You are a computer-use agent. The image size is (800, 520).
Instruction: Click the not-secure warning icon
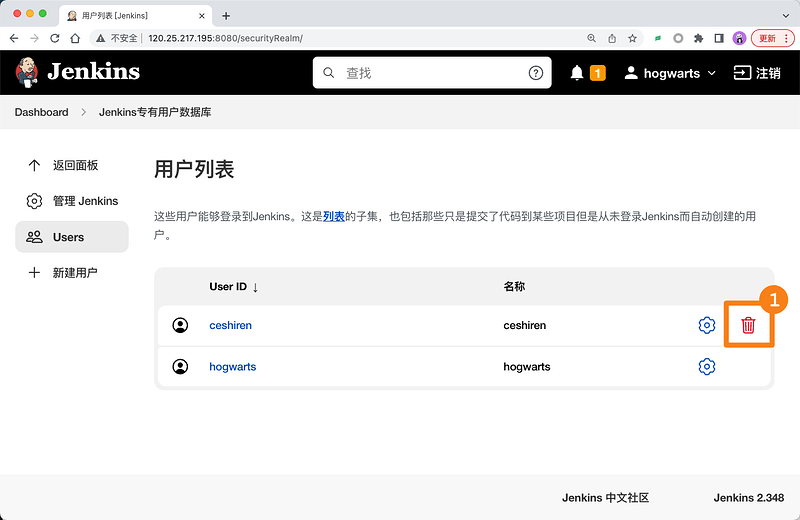click(101, 38)
